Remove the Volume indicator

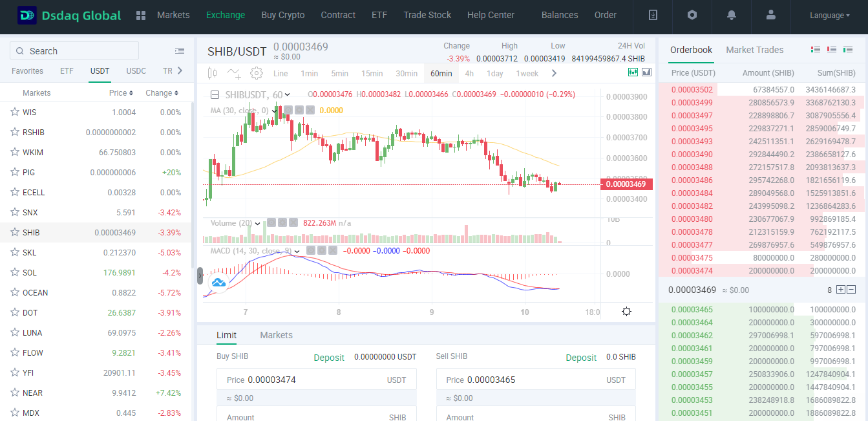pos(293,222)
